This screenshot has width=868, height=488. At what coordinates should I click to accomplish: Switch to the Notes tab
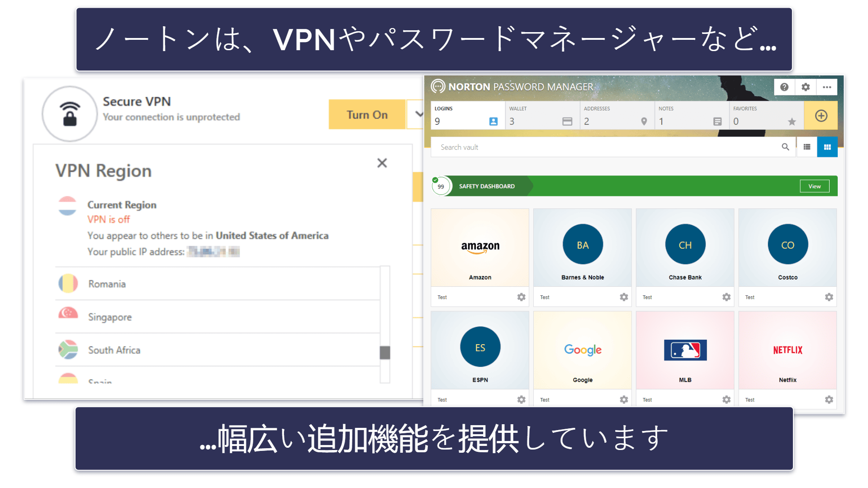click(x=692, y=115)
